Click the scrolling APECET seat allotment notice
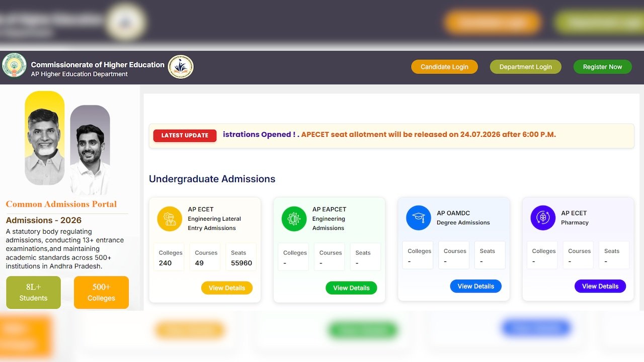The image size is (644, 362). tap(428, 135)
